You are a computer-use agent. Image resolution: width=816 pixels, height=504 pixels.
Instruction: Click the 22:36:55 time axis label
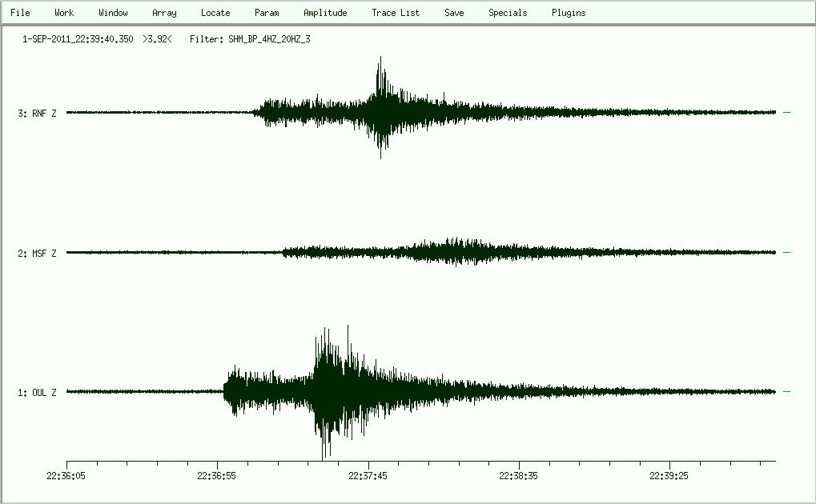[x=217, y=475]
